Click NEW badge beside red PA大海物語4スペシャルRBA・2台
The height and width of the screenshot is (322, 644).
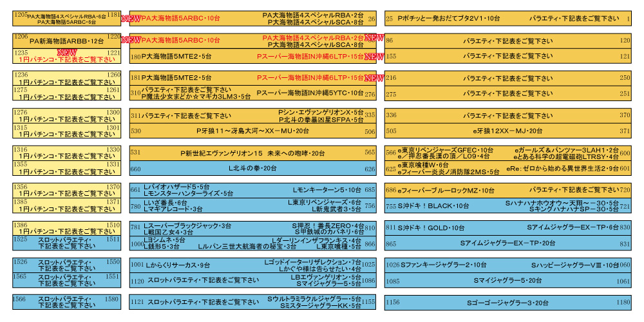[370, 39]
